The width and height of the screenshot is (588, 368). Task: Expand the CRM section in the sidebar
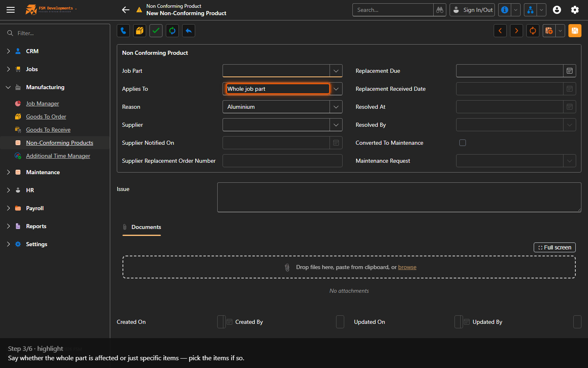(x=8, y=51)
